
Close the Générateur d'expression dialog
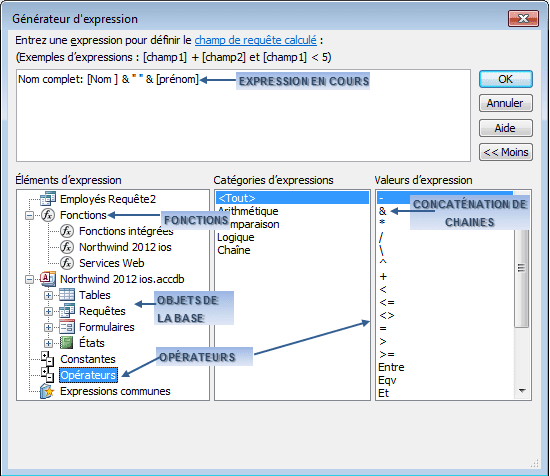click(x=523, y=18)
